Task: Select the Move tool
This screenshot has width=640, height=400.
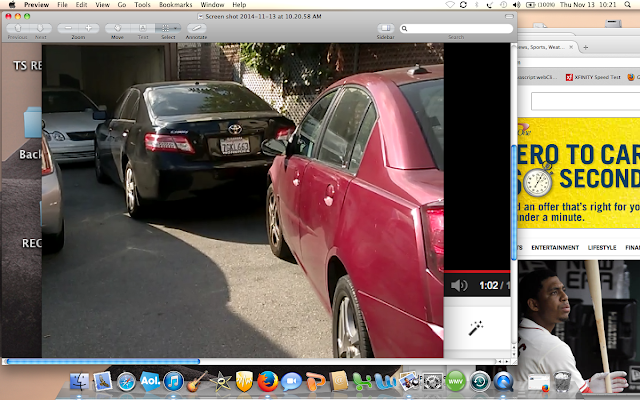Action: click(x=118, y=28)
